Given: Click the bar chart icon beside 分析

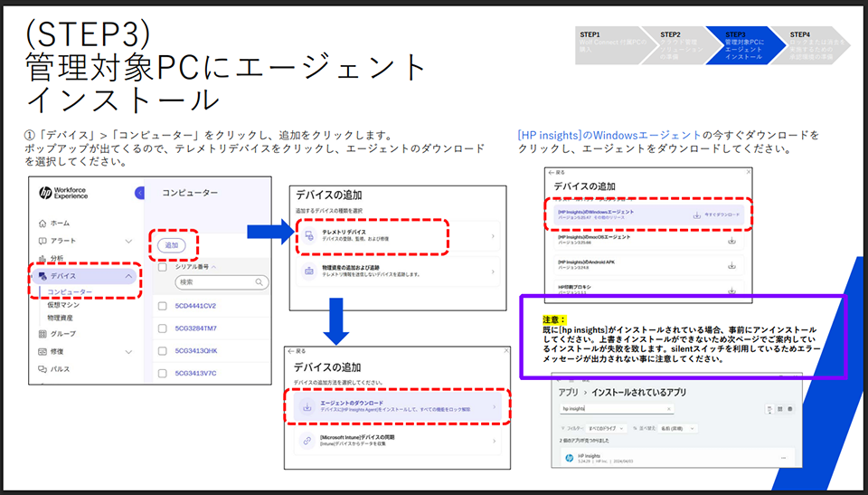Looking at the screenshot, I should pyautogui.click(x=42, y=258).
